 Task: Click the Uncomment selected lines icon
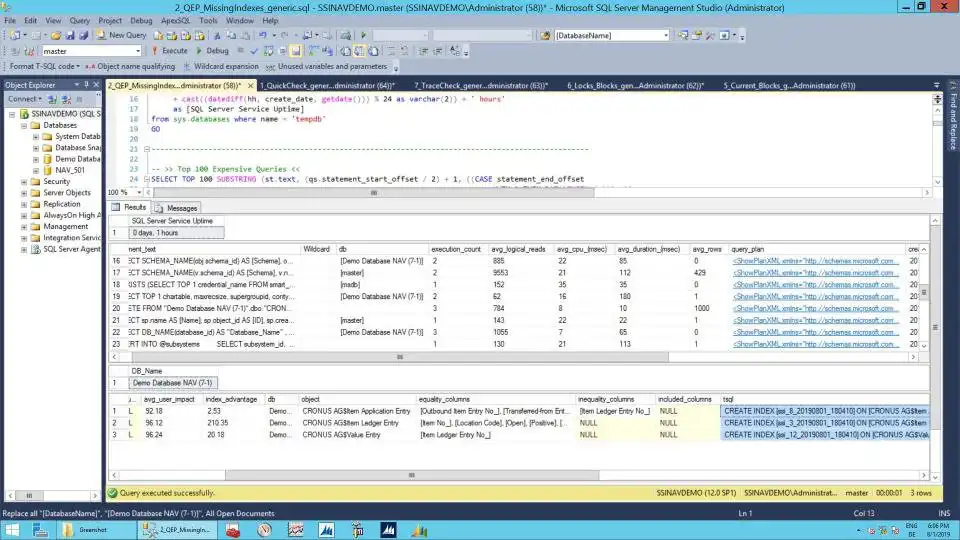pos(404,51)
